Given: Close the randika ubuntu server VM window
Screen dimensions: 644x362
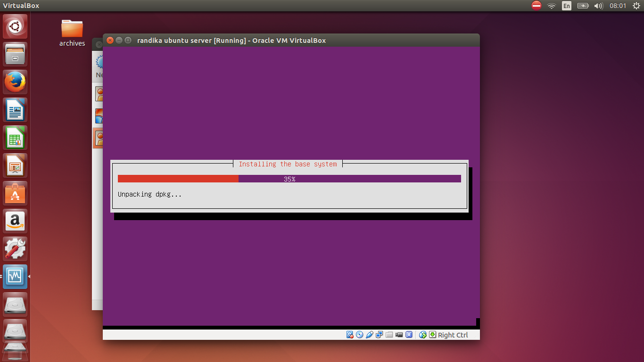Looking at the screenshot, I should point(110,41).
